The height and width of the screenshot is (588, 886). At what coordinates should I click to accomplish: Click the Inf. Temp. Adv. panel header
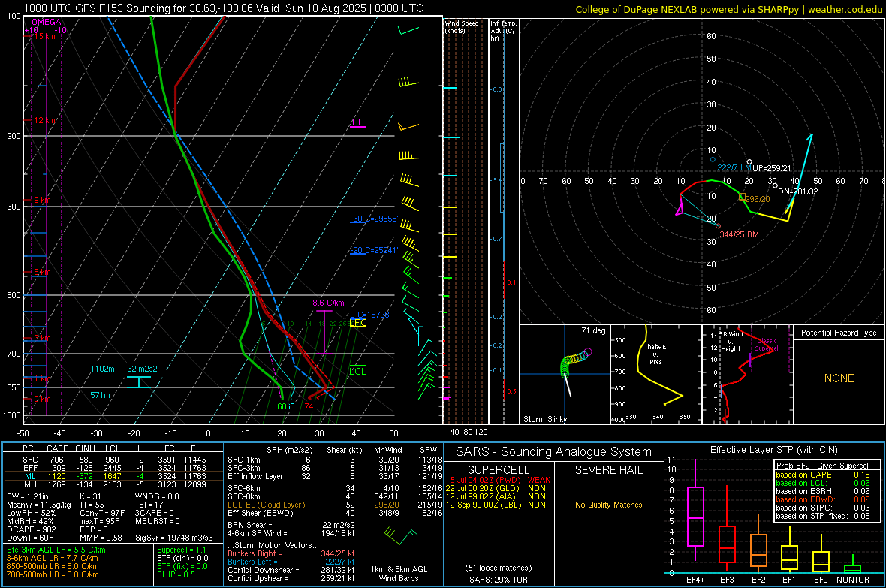[x=503, y=31]
